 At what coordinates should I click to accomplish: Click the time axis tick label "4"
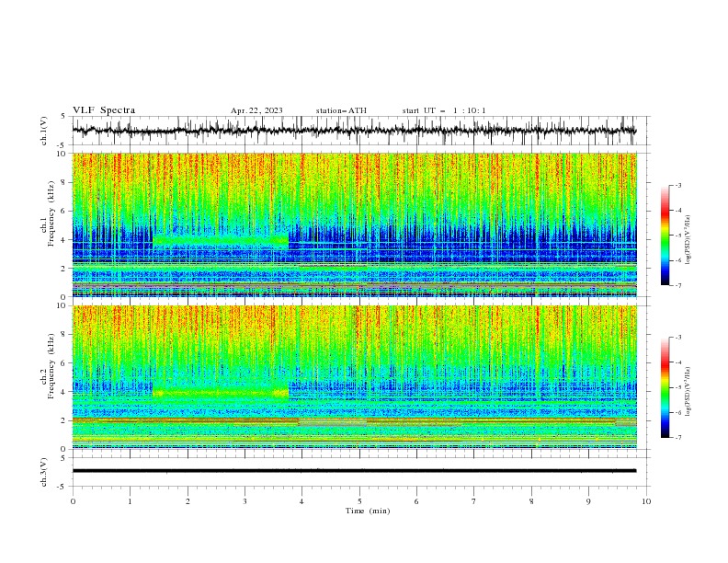point(301,501)
